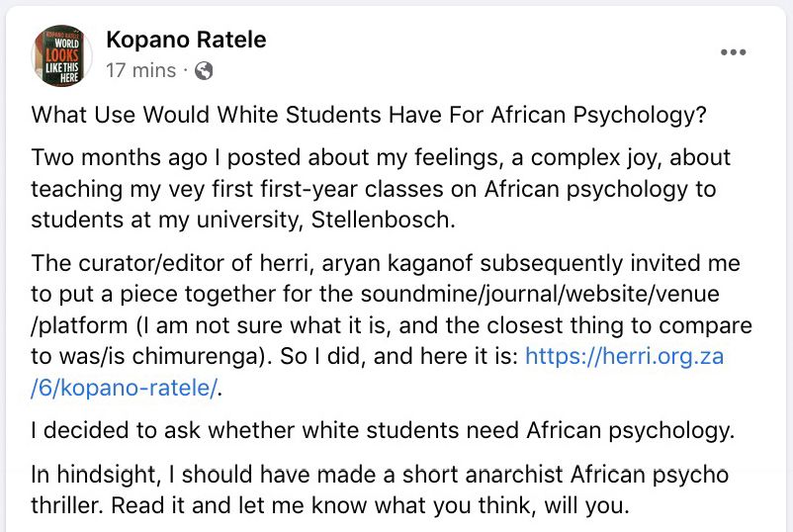The image size is (793, 532).
Task: Click the sentence 'I decided to ask whether'
Action: (381, 431)
